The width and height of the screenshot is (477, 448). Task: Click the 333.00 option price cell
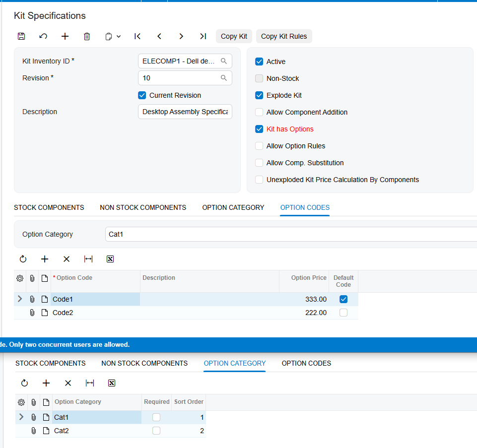click(x=304, y=299)
